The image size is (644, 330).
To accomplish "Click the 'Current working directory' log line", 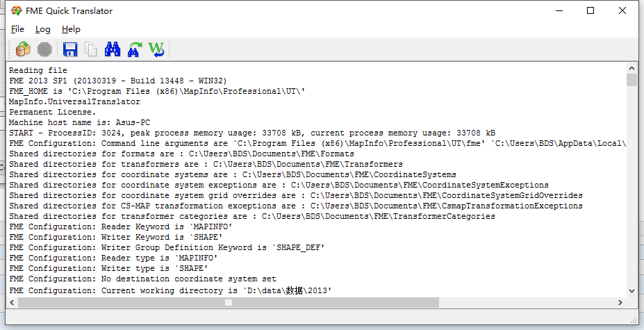I will coord(170,290).
